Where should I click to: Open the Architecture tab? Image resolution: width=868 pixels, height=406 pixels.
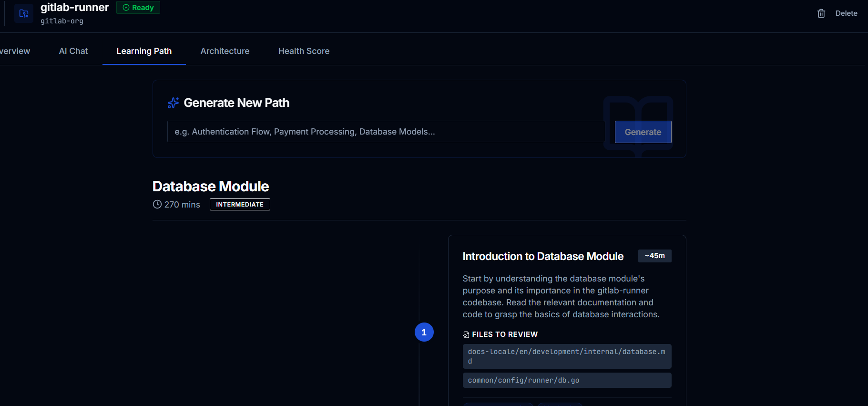coord(225,51)
